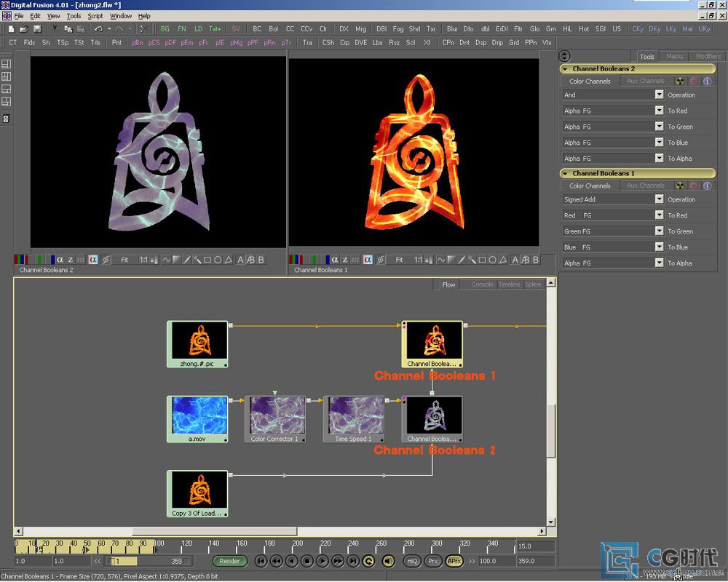Screen dimensions: 728x582
Task: Open the Green FG To Green dropdown
Action: point(613,231)
